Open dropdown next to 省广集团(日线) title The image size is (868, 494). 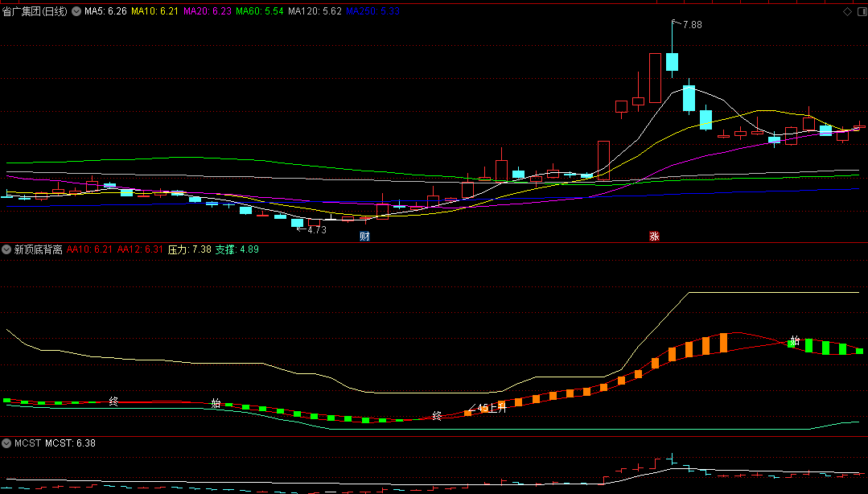point(76,11)
